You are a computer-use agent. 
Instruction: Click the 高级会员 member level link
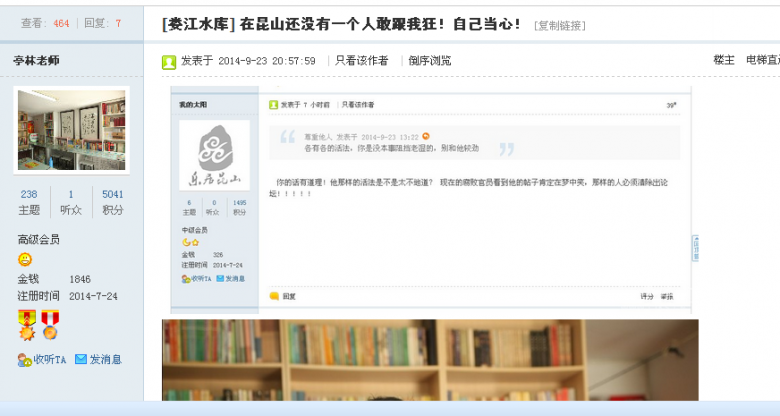[39, 240]
